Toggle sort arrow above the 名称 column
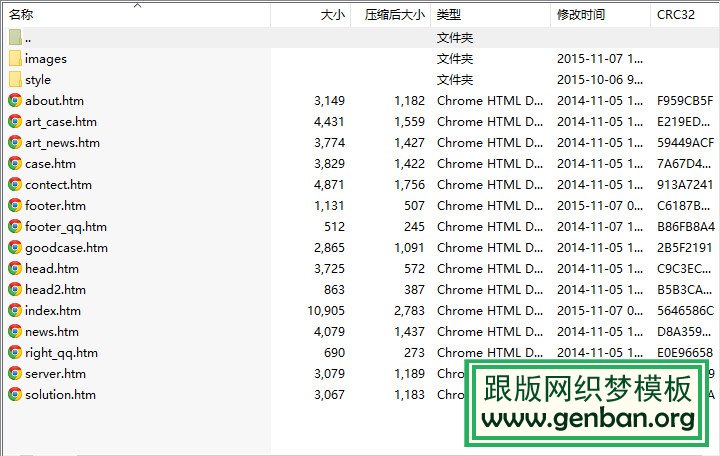The width and height of the screenshot is (720, 456). 137,5
